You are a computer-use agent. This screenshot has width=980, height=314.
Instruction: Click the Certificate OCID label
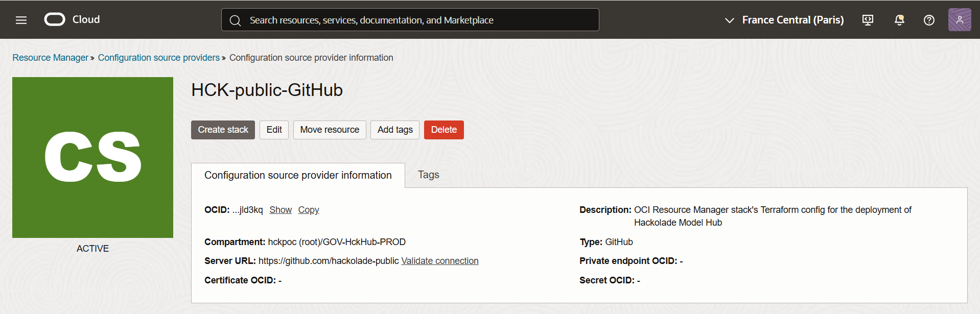[240, 280]
